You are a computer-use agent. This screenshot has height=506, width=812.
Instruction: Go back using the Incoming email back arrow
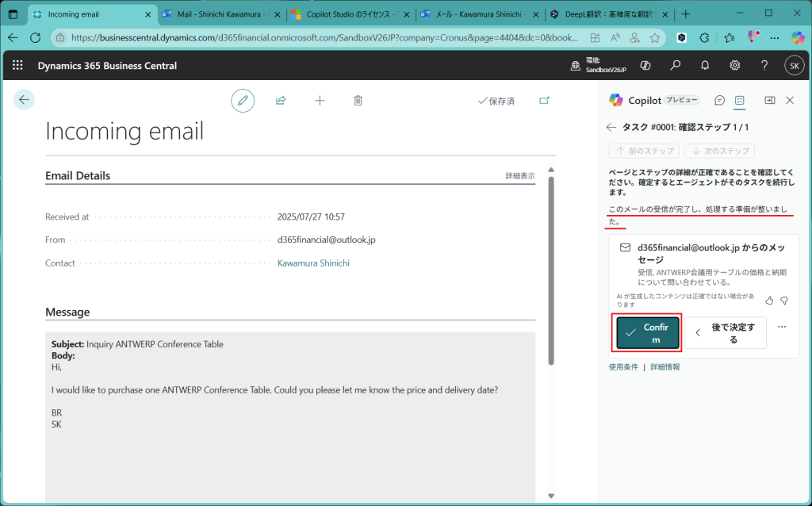pos(24,99)
